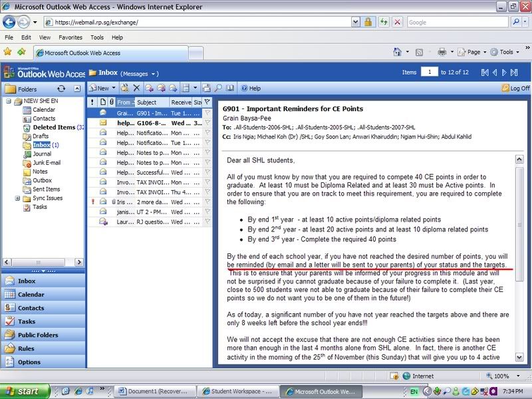
Task: Expand the Sync Issues folder
Action: point(17,198)
